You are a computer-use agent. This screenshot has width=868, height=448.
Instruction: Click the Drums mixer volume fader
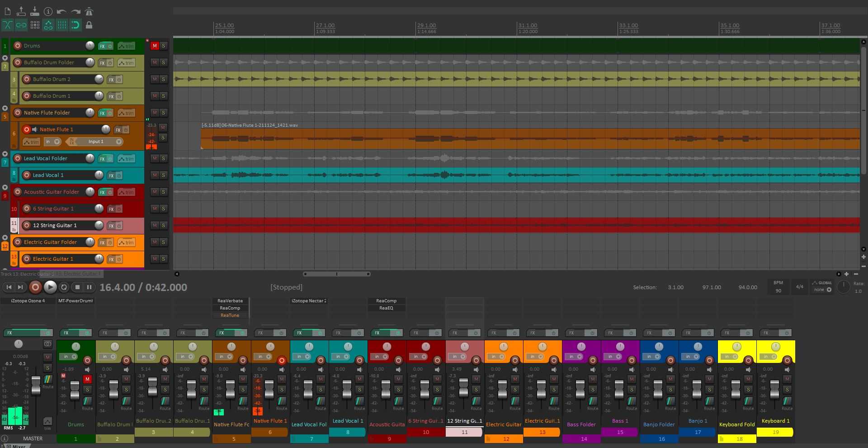(x=75, y=391)
